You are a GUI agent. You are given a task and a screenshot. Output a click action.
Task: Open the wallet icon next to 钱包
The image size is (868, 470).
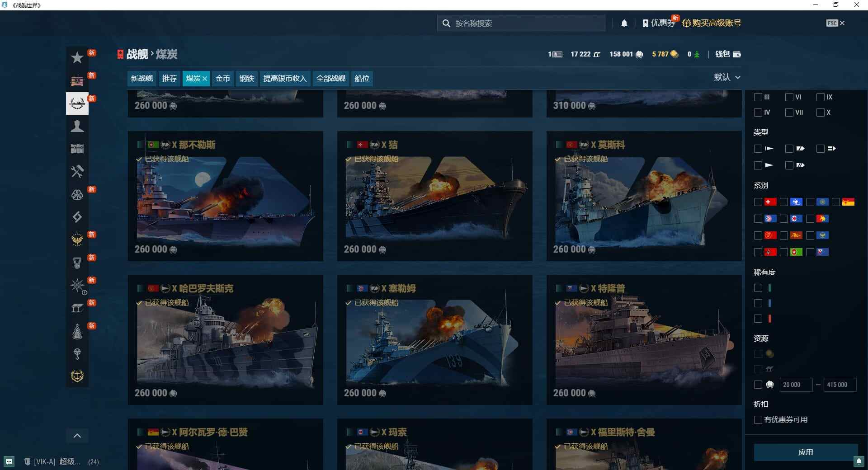tap(736, 54)
